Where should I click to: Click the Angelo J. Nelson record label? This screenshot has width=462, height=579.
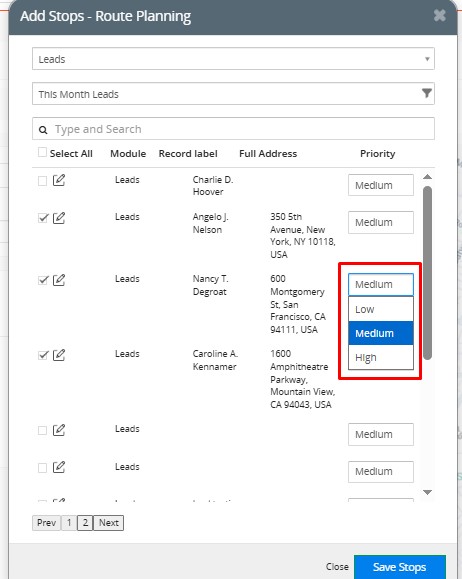click(x=211, y=223)
